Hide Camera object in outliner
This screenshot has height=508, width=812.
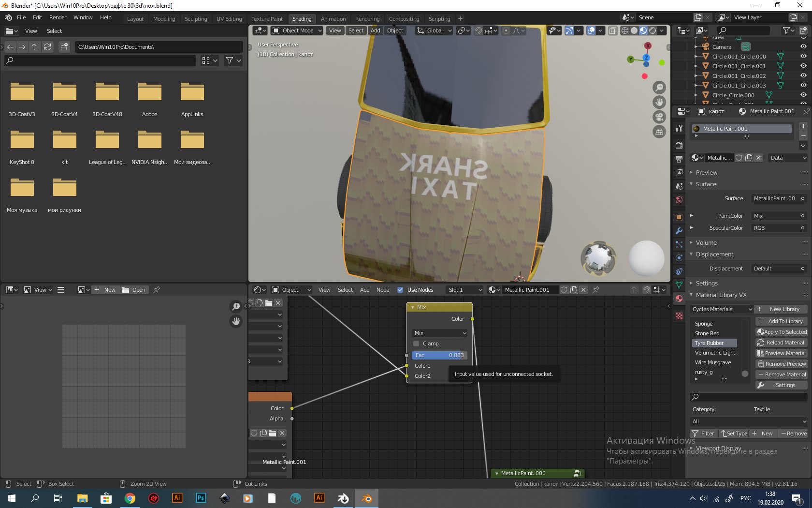[803, 47]
